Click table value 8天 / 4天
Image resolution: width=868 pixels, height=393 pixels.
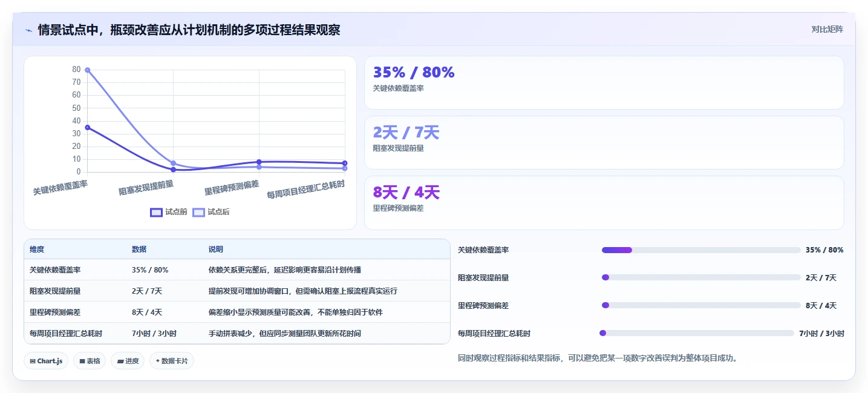(x=147, y=312)
